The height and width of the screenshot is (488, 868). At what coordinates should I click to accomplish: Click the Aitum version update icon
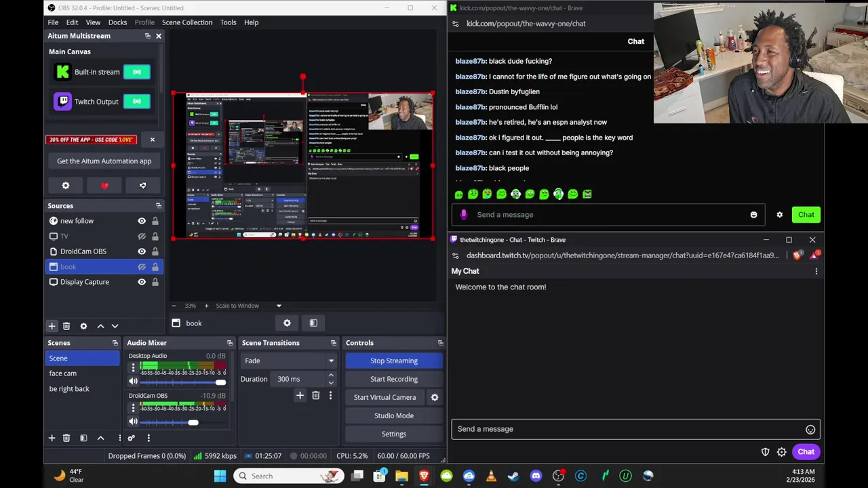tap(142, 186)
